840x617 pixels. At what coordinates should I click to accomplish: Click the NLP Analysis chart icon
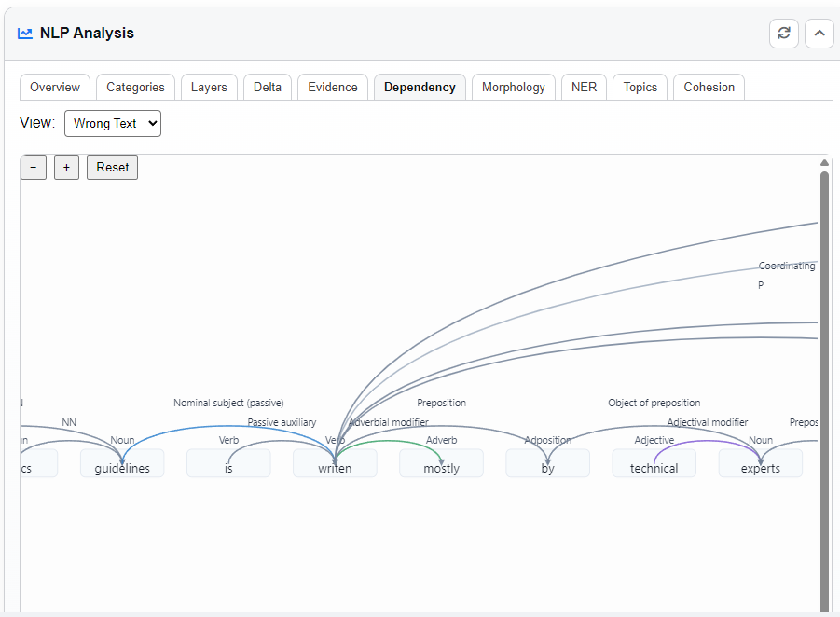(25, 34)
